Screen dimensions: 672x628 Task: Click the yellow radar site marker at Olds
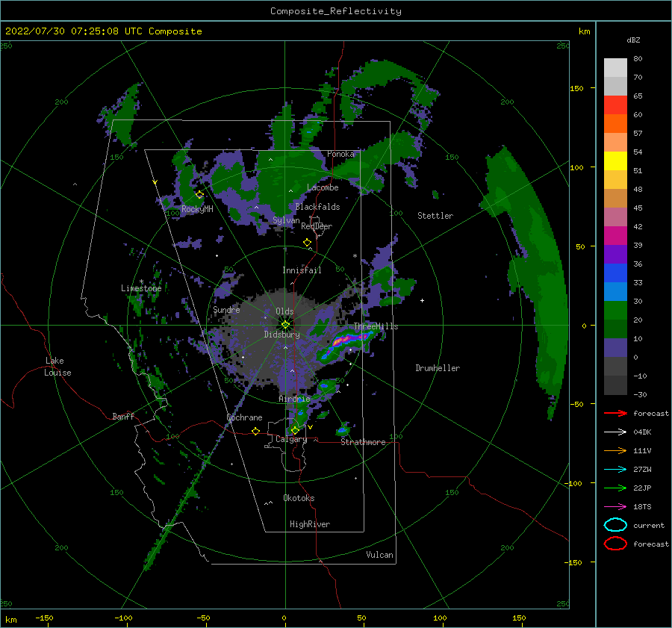click(x=285, y=325)
